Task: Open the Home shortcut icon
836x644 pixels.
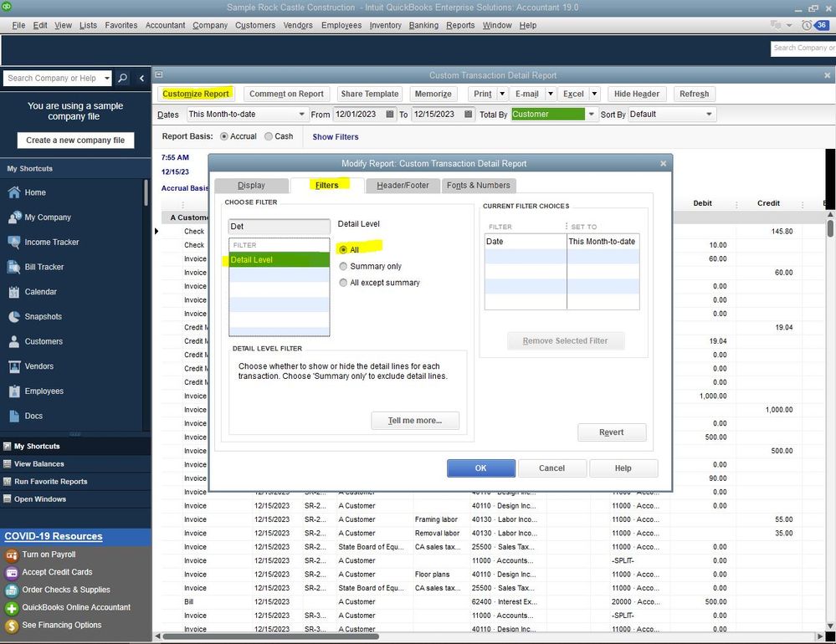Action: point(14,192)
